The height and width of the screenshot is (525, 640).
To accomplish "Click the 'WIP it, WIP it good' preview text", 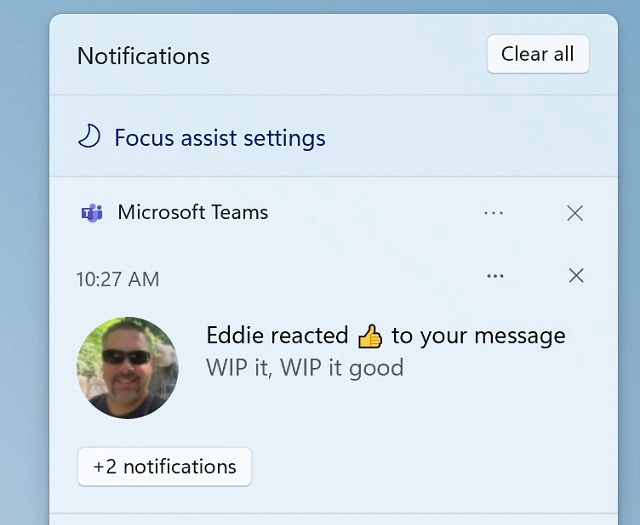I will coord(305,367).
